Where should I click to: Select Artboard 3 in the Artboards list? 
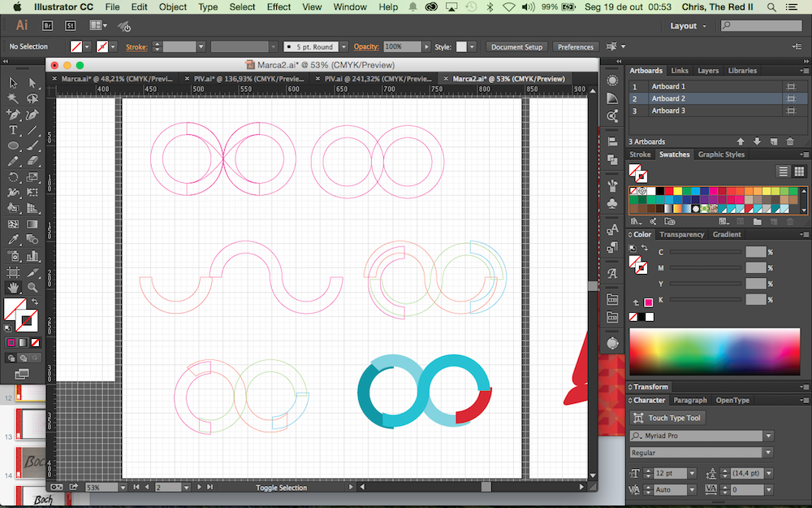pos(668,111)
